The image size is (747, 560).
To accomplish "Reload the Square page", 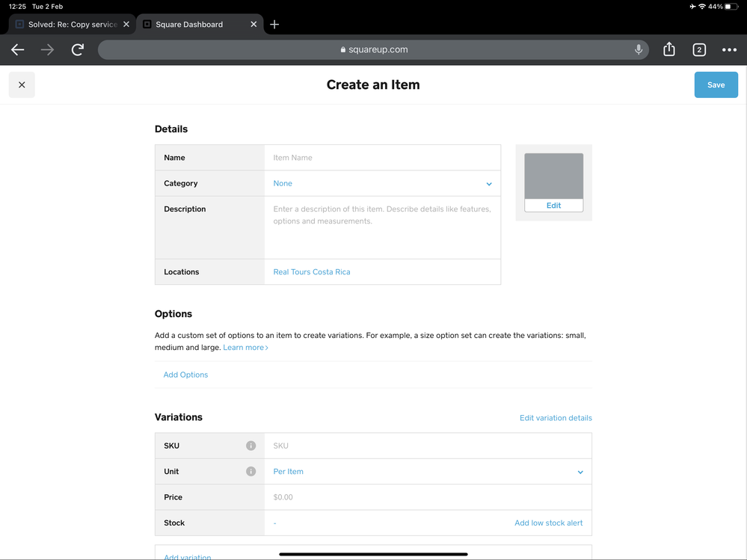I will click(78, 50).
